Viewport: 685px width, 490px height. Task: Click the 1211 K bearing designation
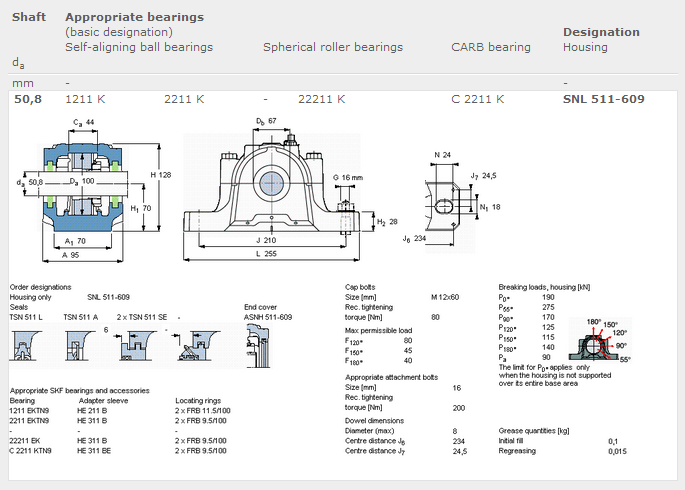point(85,99)
